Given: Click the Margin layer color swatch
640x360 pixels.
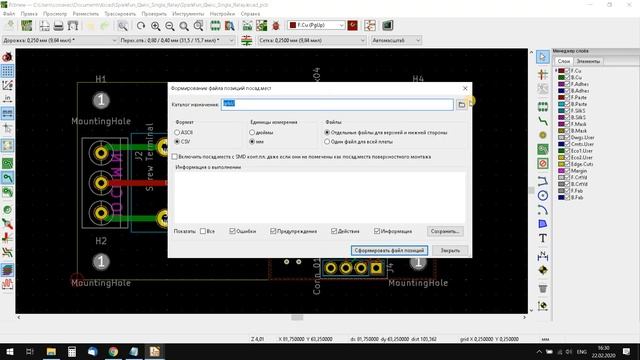Looking at the screenshot, I should tap(561, 171).
